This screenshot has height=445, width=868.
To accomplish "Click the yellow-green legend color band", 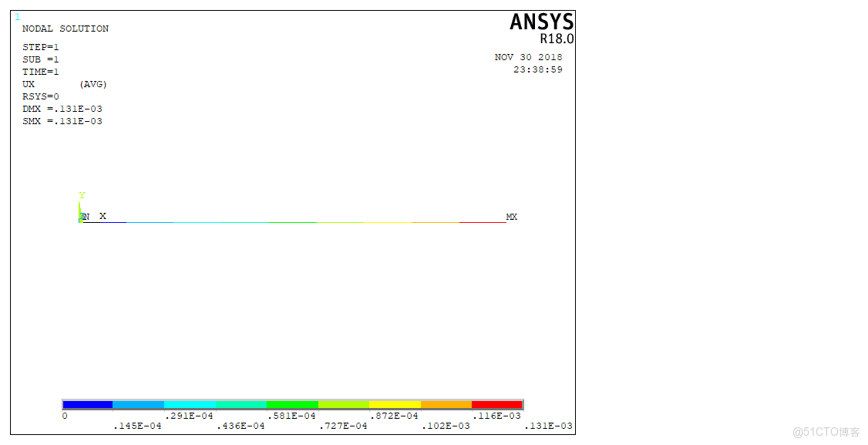I will tap(344, 405).
